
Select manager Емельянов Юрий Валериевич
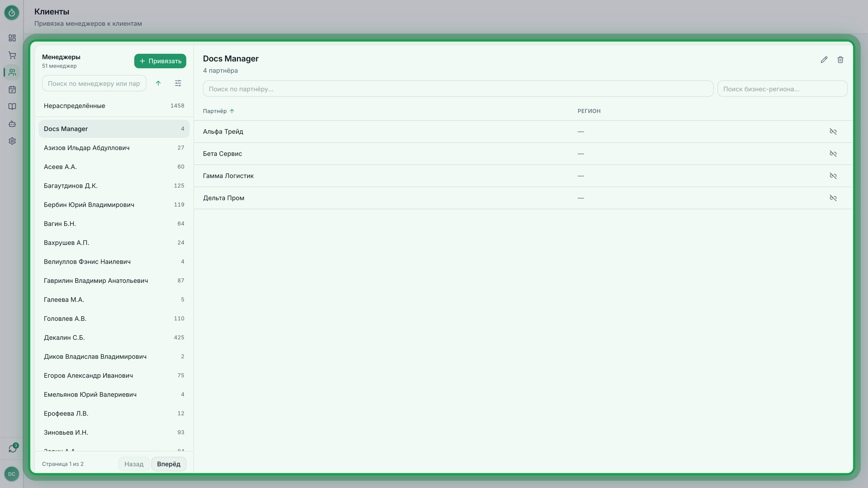click(114, 394)
